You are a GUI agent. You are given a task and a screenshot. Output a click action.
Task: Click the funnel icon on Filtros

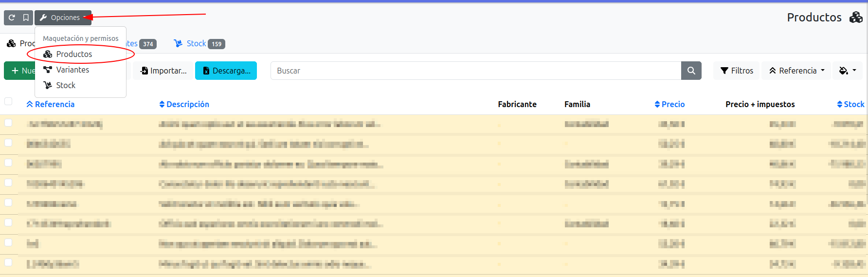click(724, 71)
